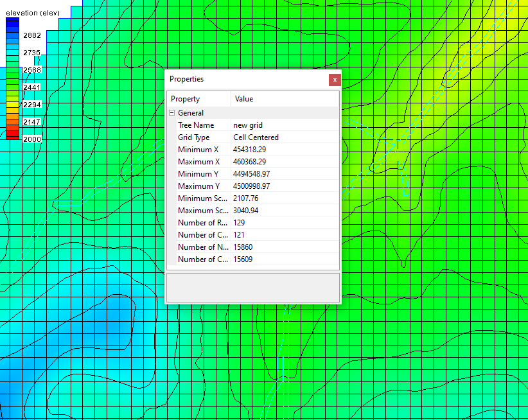Collapse the General section in Properties
The image size is (528, 420).
coord(172,112)
